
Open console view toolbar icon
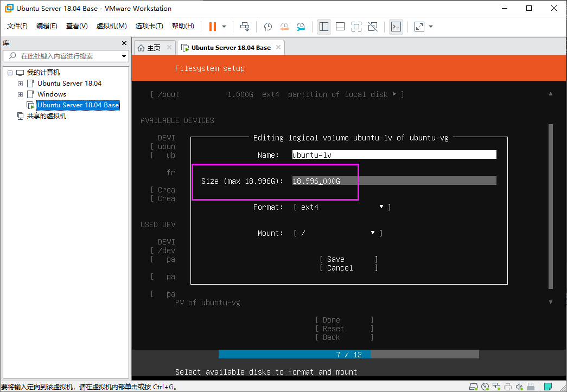click(x=396, y=27)
